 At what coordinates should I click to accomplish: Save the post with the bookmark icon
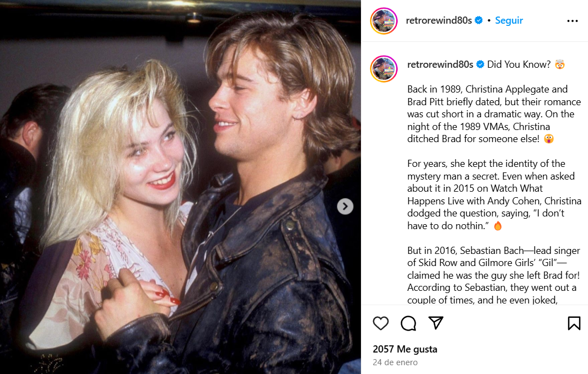574,323
